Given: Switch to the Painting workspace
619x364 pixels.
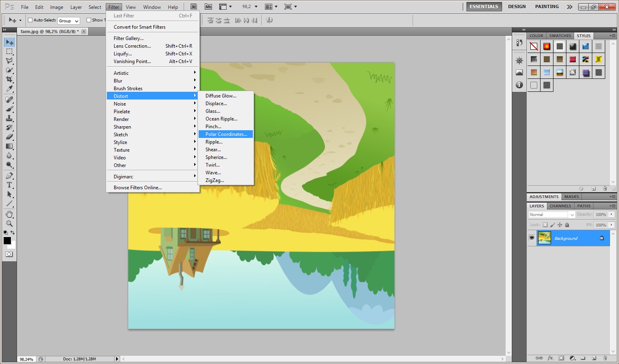Looking at the screenshot, I should tap(547, 7).
